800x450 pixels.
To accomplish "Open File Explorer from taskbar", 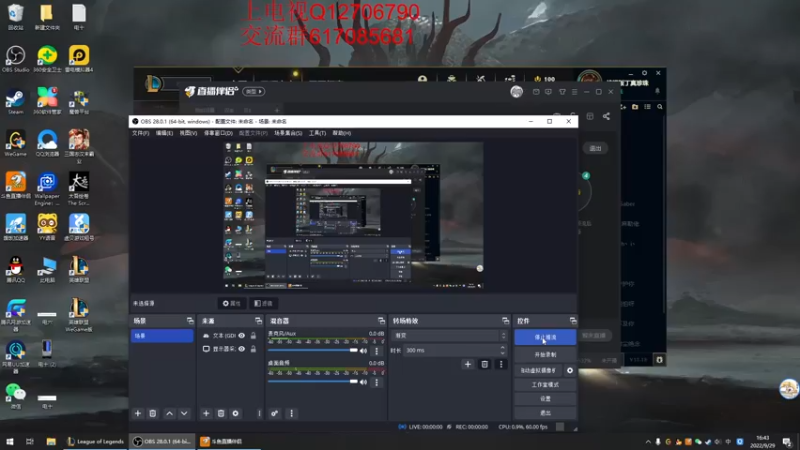I will (x=51, y=441).
